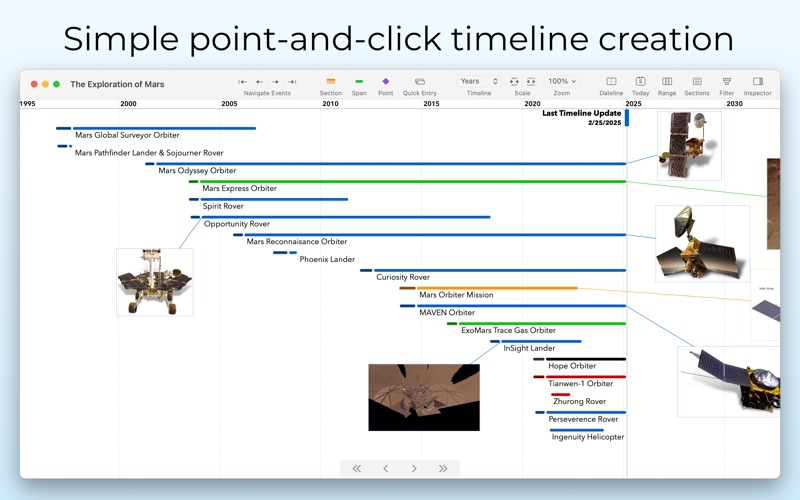The width and height of the screenshot is (800, 500).
Task: Go to first event navigation arrow
Action: click(x=242, y=82)
